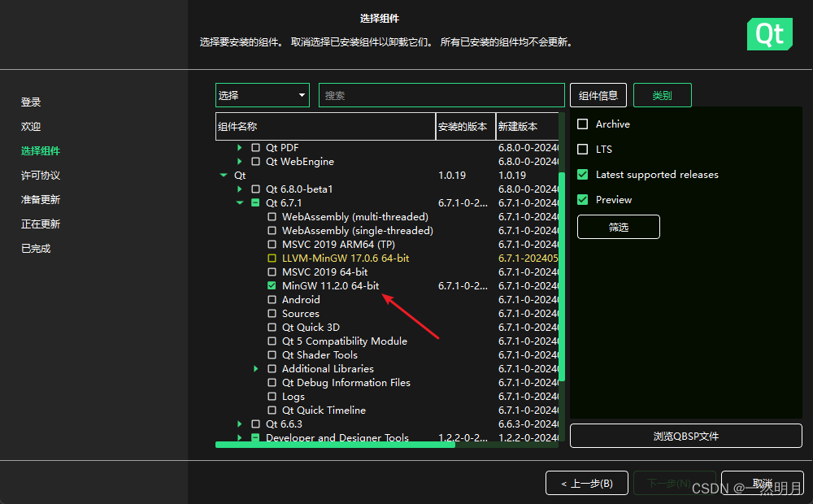Click into the 搜索 search field
This screenshot has height=504, width=813.
[x=441, y=95]
